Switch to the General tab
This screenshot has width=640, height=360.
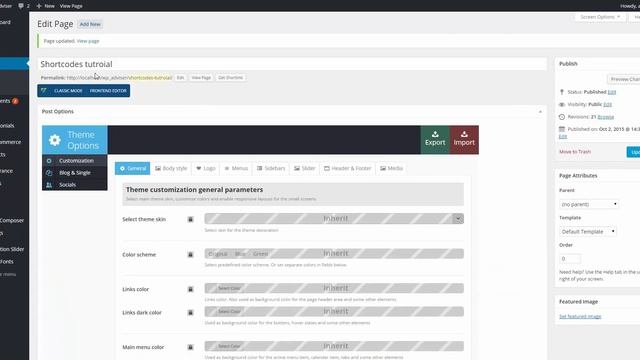click(133, 168)
